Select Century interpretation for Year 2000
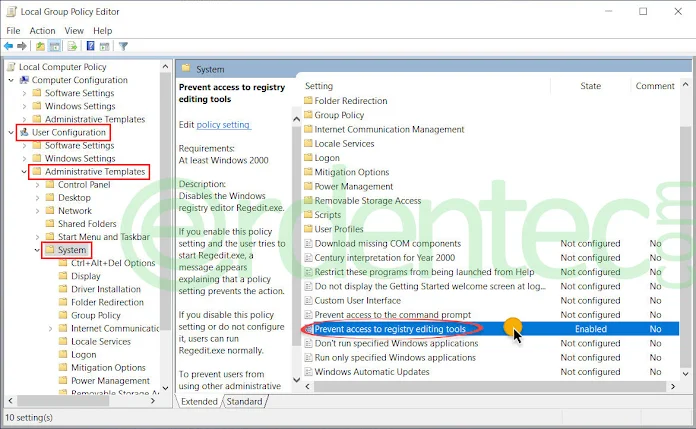 [x=384, y=258]
